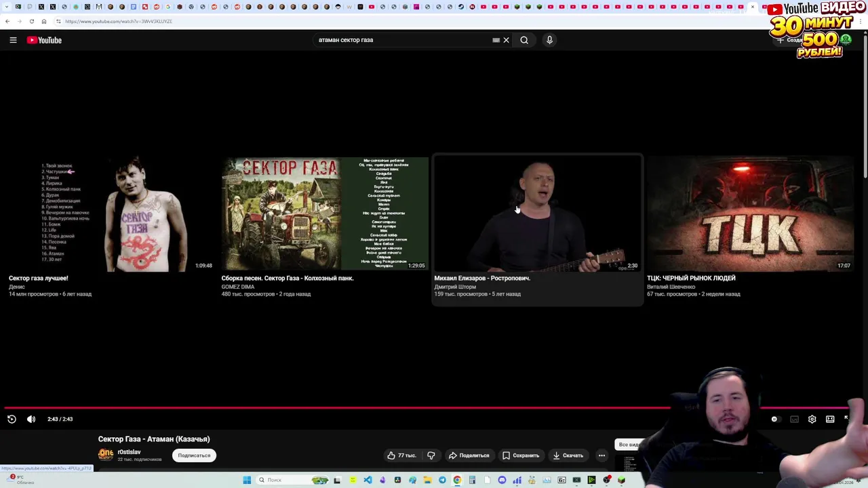This screenshot has height=488, width=868.
Task: Toggle subtitles in the player controls
Action: click(x=795, y=419)
